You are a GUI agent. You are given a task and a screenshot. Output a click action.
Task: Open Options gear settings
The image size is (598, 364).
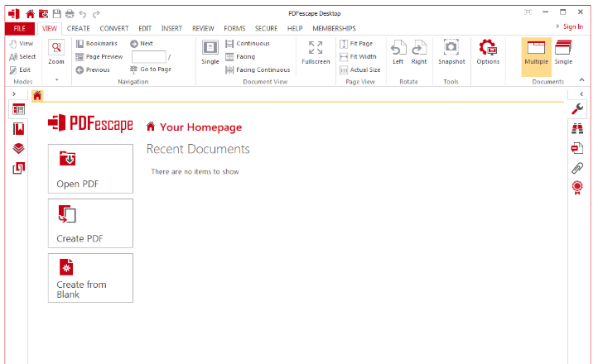(488, 52)
